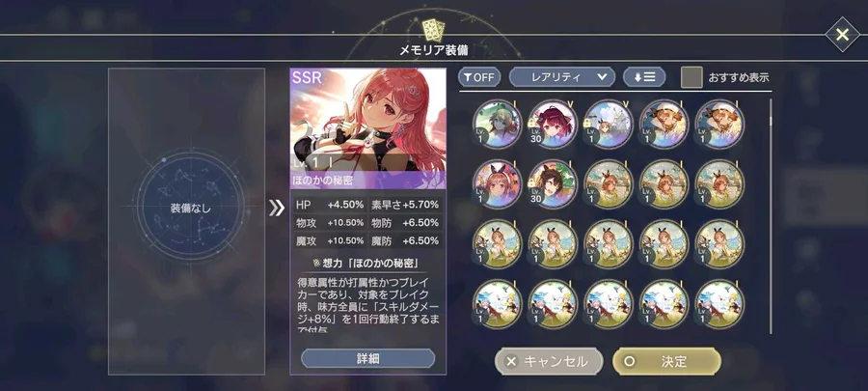Open 詳細 details for the memoria

[x=368, y=358]
